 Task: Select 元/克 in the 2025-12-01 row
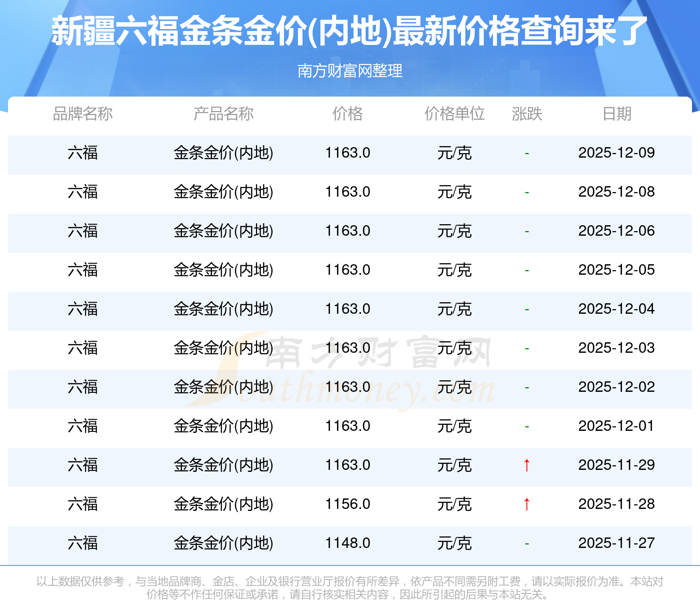pos(454,426)
